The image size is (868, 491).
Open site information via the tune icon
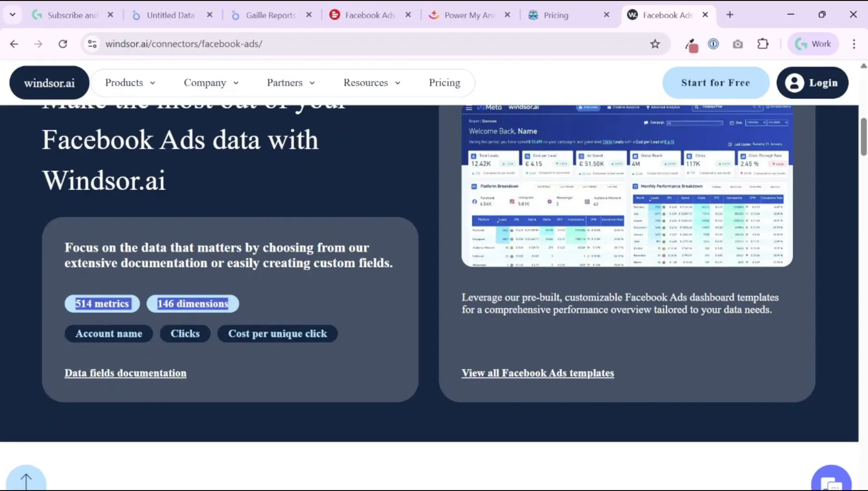click(92, 44)
